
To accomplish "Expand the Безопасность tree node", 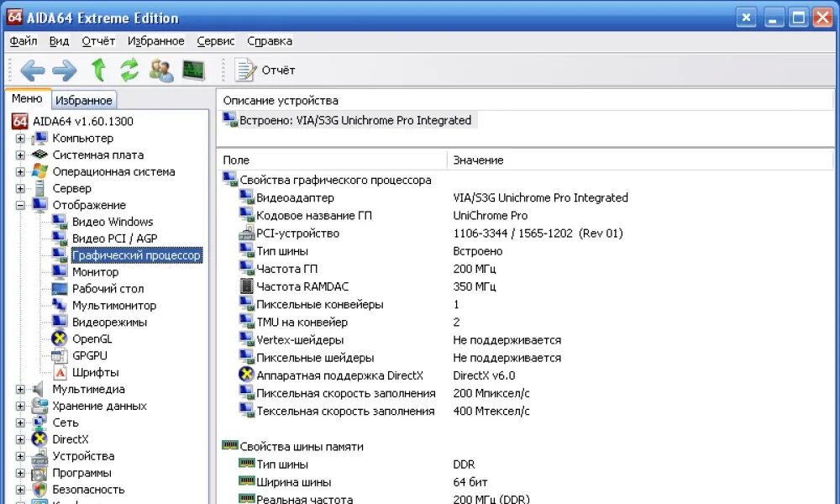I will point(20,490).
